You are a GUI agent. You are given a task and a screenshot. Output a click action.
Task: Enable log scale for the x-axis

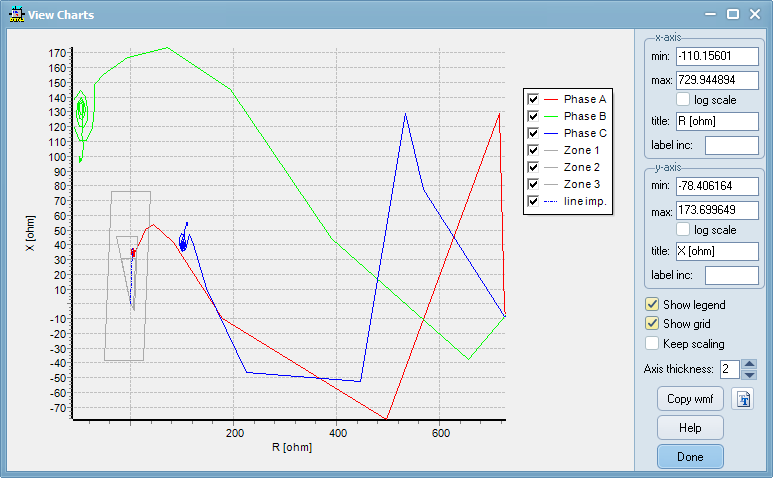point(683,100)
